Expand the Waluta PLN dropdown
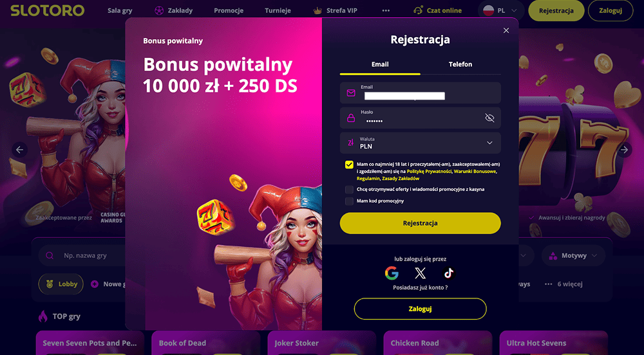This screenshot has width=644, height=355. pos(420,143)
